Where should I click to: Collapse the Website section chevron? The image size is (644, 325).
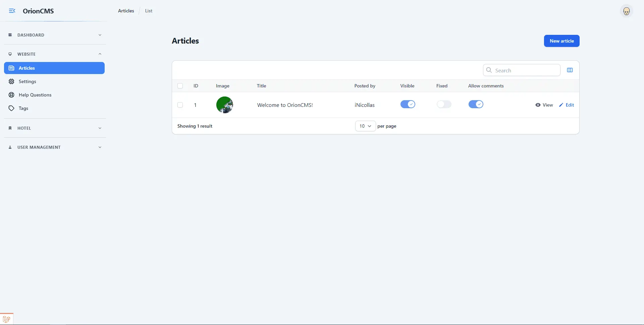(x=100, y=54)
